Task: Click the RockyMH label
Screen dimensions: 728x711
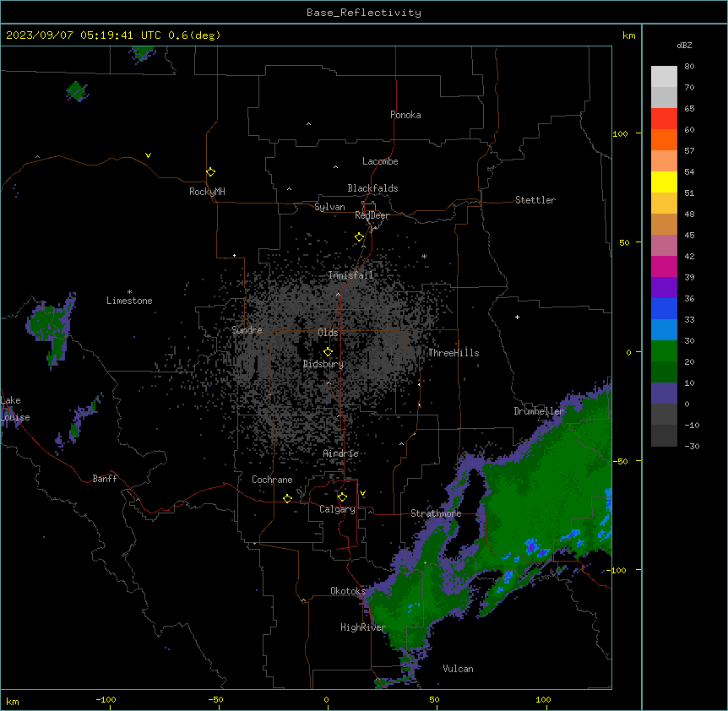Action: coord(207,192)
